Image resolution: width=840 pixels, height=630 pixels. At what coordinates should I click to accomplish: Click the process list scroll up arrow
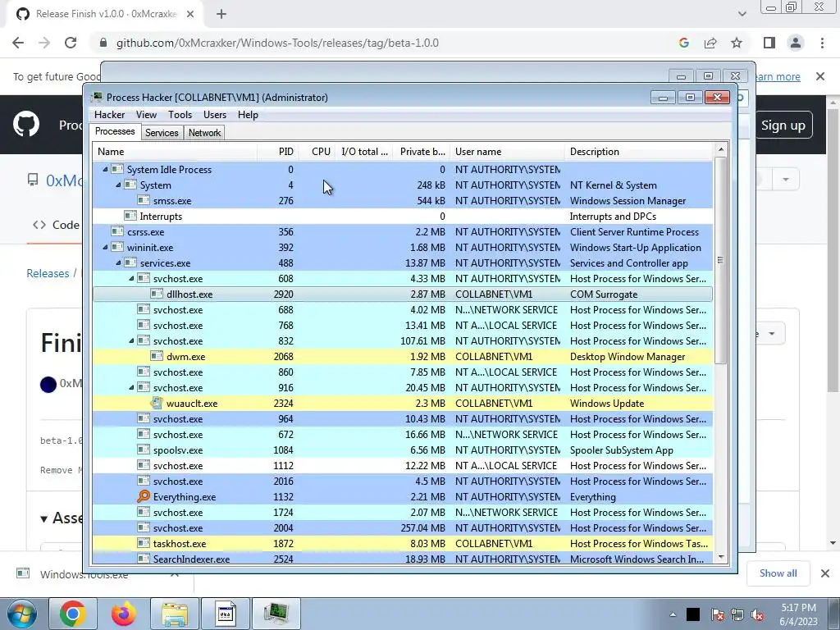[x=721, y=149]
